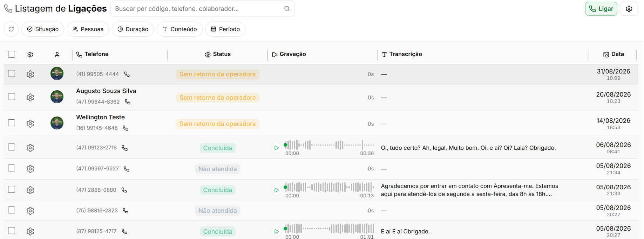Click call icon beside (75) 98816-2823

pyautogui.click(x=126, y=211)
